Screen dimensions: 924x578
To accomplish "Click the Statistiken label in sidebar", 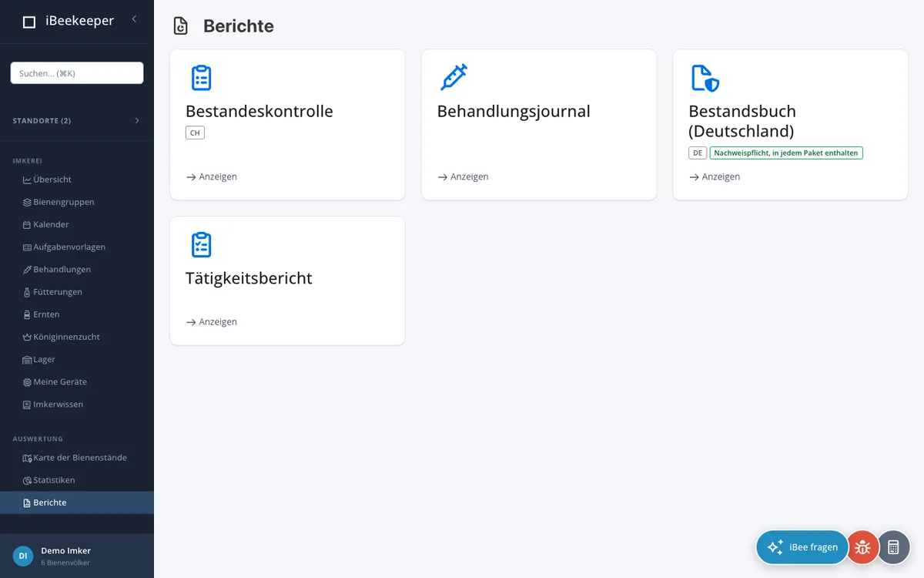I will pyautogui.click(x=54, y=480).
